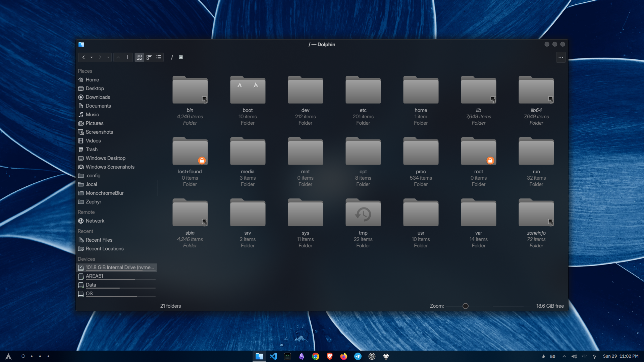Launch Firefox from the taskbar
The image size is (644, 362).
344,356
